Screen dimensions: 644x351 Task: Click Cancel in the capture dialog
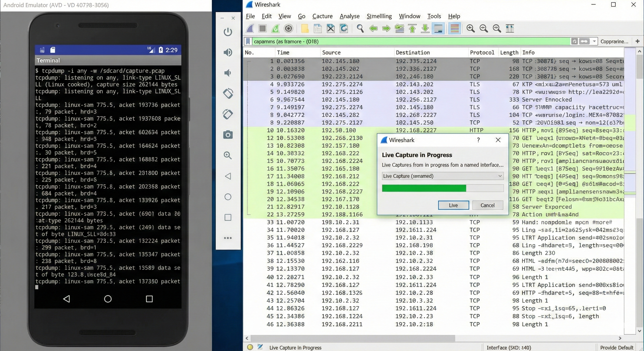tap(487, 205)
